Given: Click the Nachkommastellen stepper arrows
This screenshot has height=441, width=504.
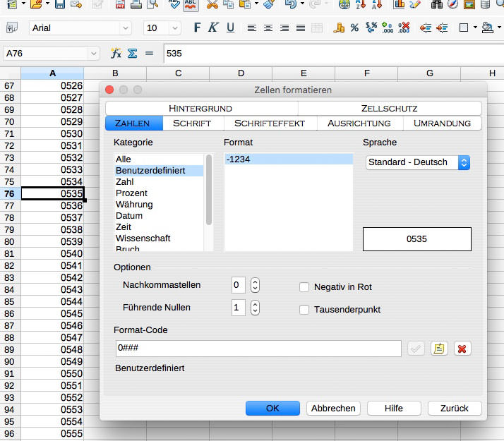Looking at the screenshot, I should coord(255,285).
